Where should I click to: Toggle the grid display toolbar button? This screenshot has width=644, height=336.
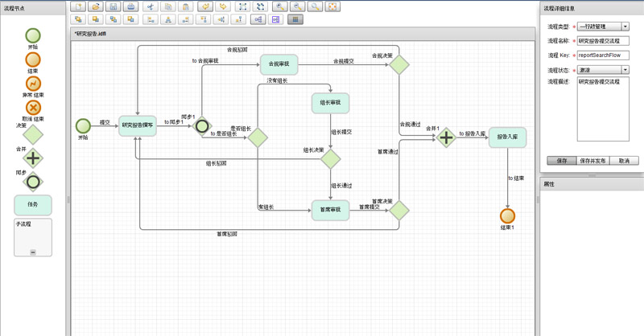[295, 19]
